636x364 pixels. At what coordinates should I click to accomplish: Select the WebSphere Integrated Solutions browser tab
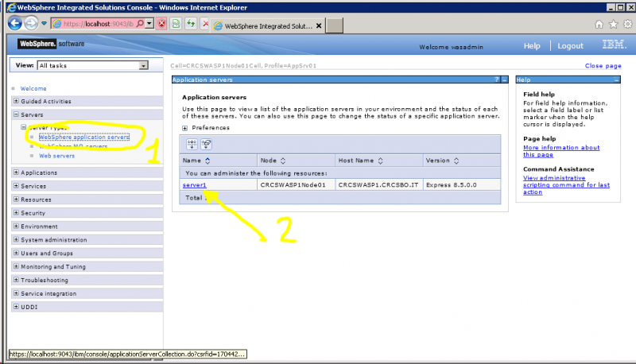(266, 25)
